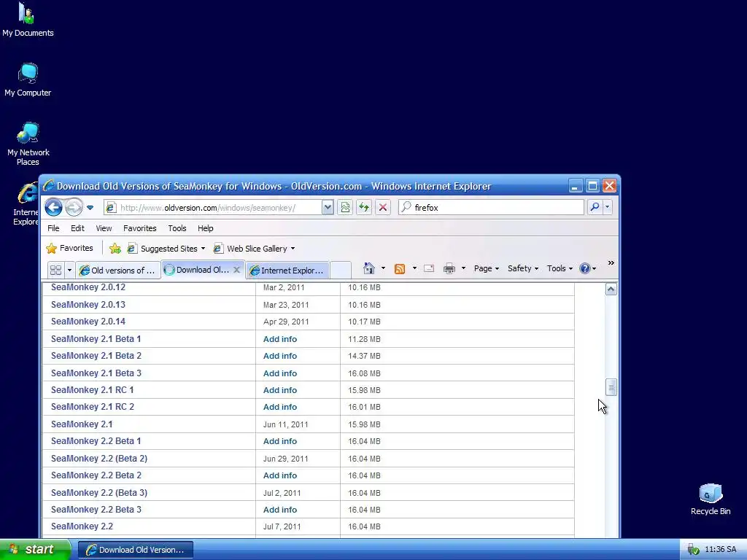Click 'Download Old Version...' taskbar button
Image resolution: width=747 pixels, height=560 pixels.
[136, 550]
